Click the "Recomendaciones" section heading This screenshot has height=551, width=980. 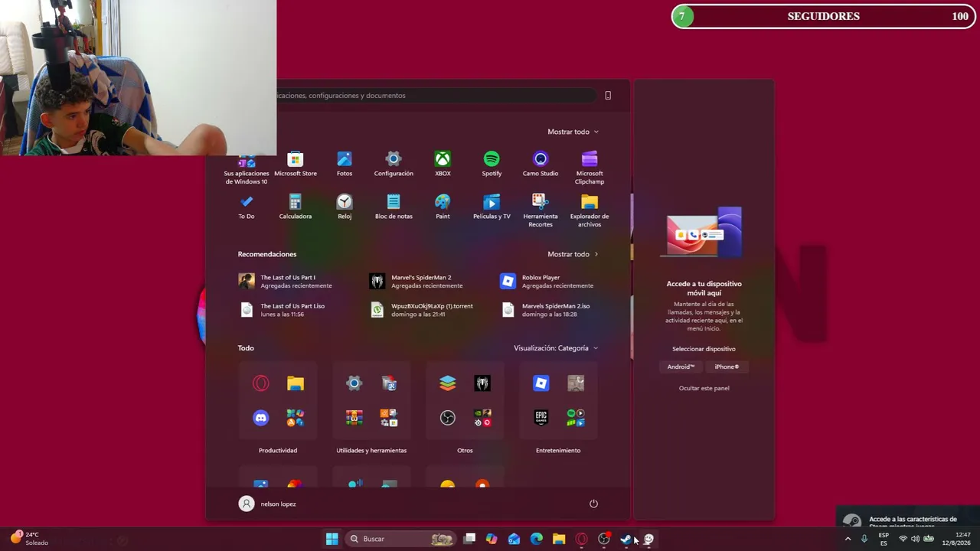pyautogui.click(x=267, y=254)
